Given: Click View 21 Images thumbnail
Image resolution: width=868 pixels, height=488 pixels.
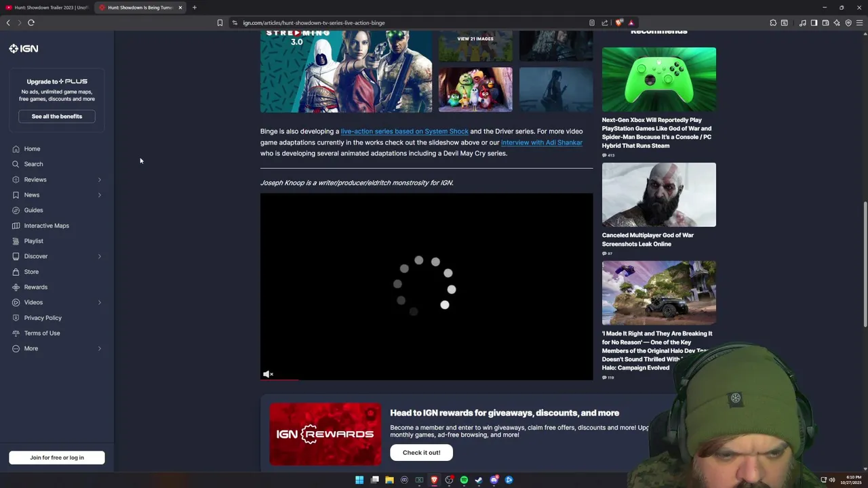Looking at the screenshot, I should 475,45.
